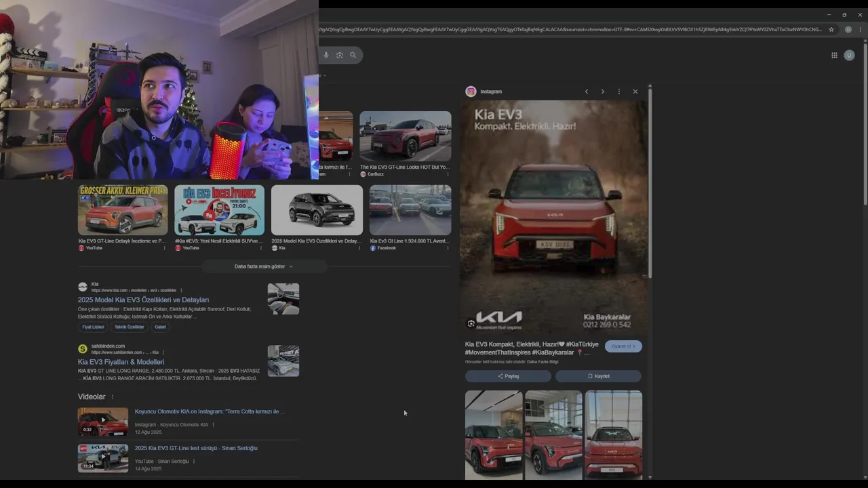Open options for Kia EV3 GT-Line Detaylı İnceleme result
868x488 pixels.
[x=164, y=248]
